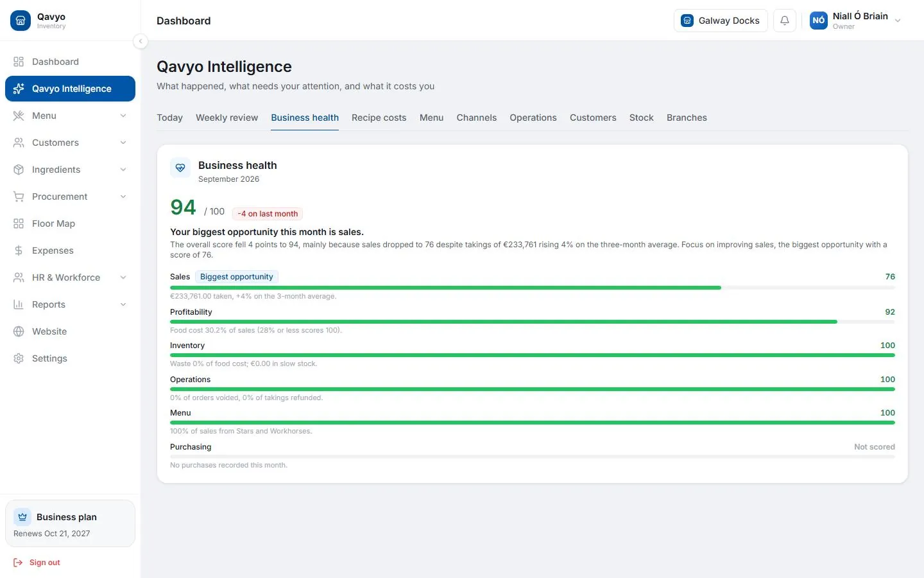
Task: Click the Business plan crown icon
Action: point(22,517)
